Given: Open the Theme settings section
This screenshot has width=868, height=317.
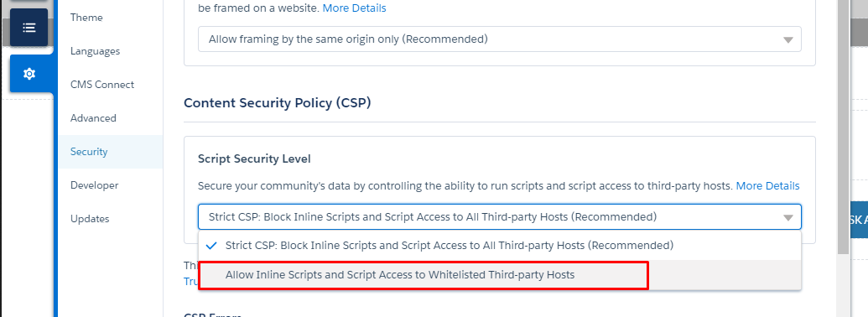Looking at the screenshot, I should click(x=86, y=18).
